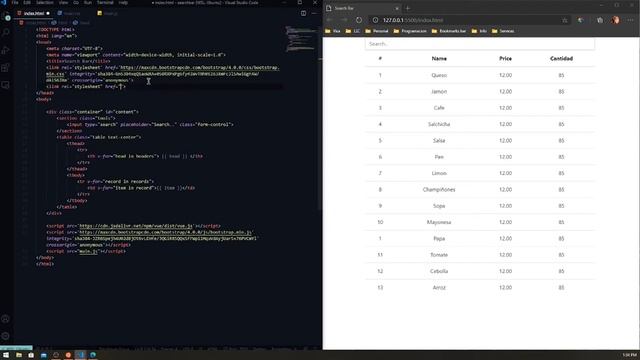This screenshot has width=640, height=360.
Task: Open the bootstrap.min.js link in the code
Action: pyautogui.click(x=166, y=232)
